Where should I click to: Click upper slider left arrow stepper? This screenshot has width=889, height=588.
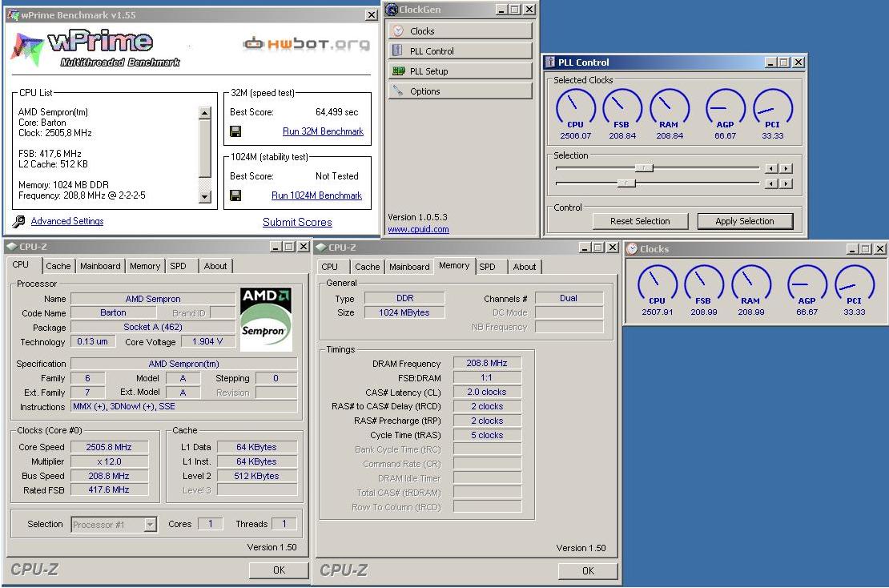tap(771, 168)
